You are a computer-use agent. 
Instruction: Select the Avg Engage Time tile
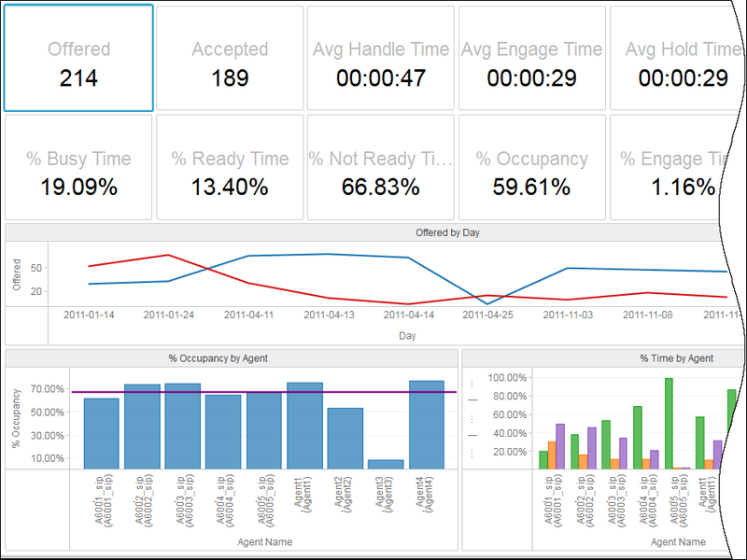pyautogui.click(x=531, y=59)
